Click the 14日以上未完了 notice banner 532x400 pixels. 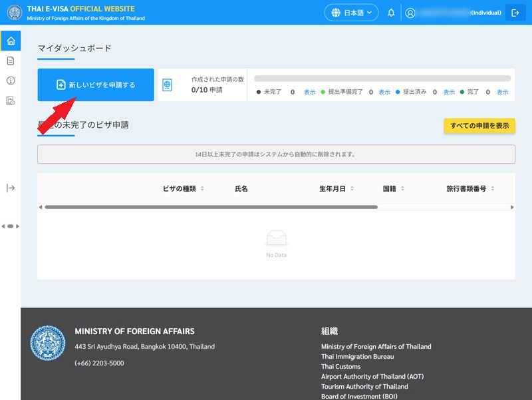[x=276, y=154]
